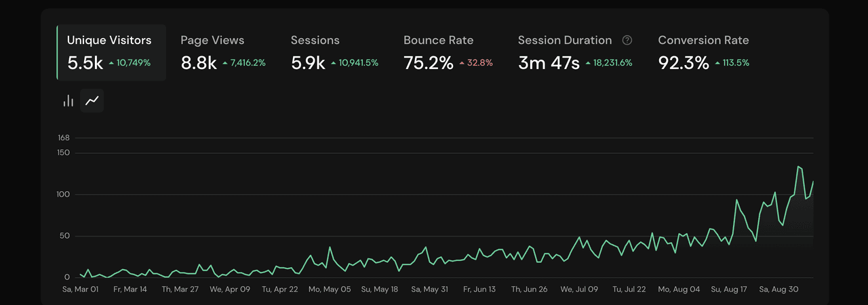The image size is (868, 305).
Task: Click the 168 y-axis maximum label
Action: [x=64, y=138]
